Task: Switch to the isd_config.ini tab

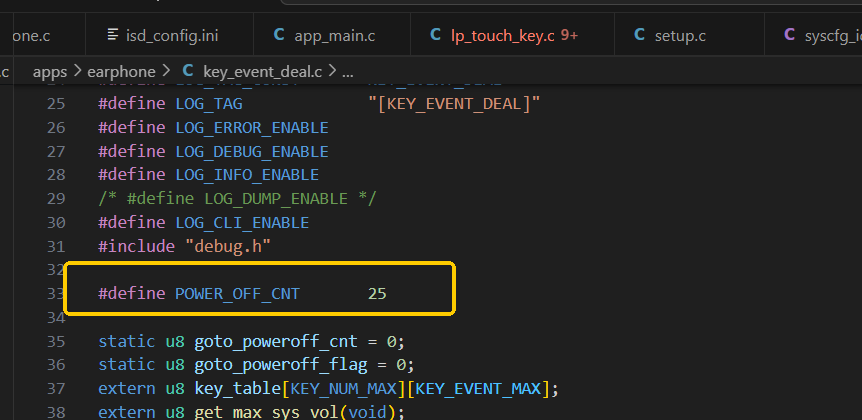Action: pos(169,35)
